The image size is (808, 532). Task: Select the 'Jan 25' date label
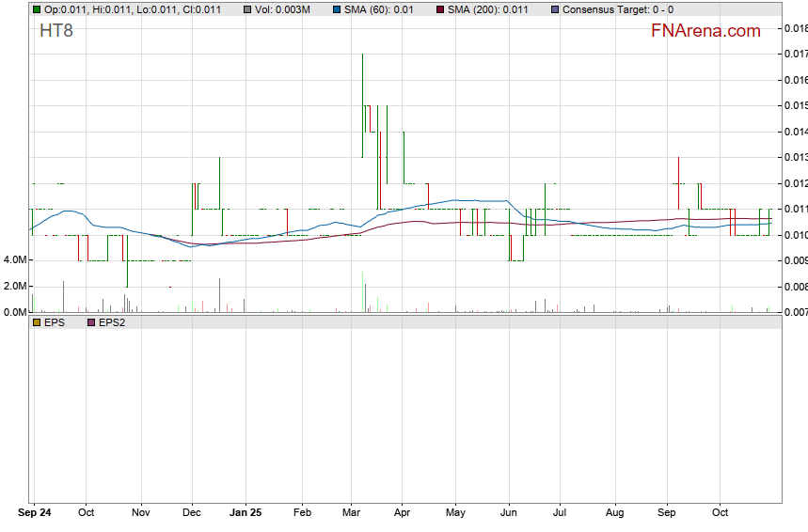click(x=246, y=514)
